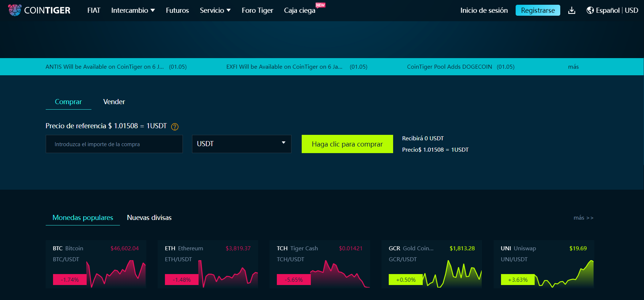Click the -1.48% change badge
The width and height of the screenshot is (644, 300).
(x=182, y=280)
